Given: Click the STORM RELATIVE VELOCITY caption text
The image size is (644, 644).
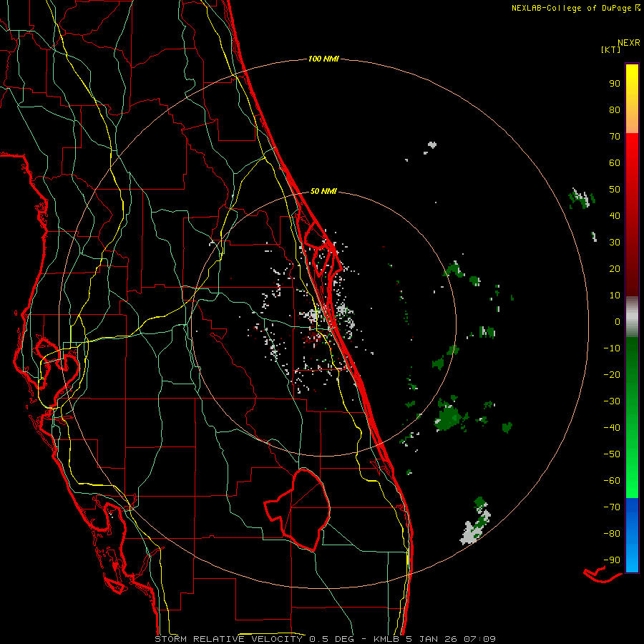Looking at the screenshot, I should 228,639.
